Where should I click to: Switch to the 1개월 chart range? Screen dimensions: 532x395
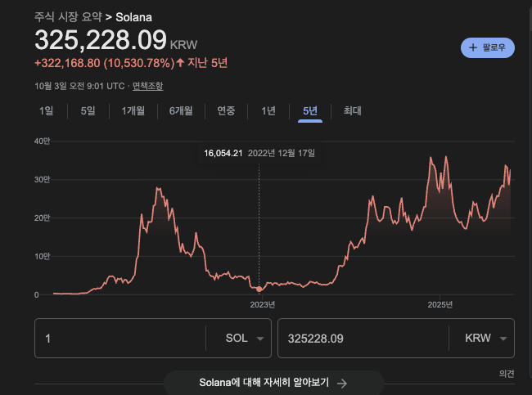(133, 111)
